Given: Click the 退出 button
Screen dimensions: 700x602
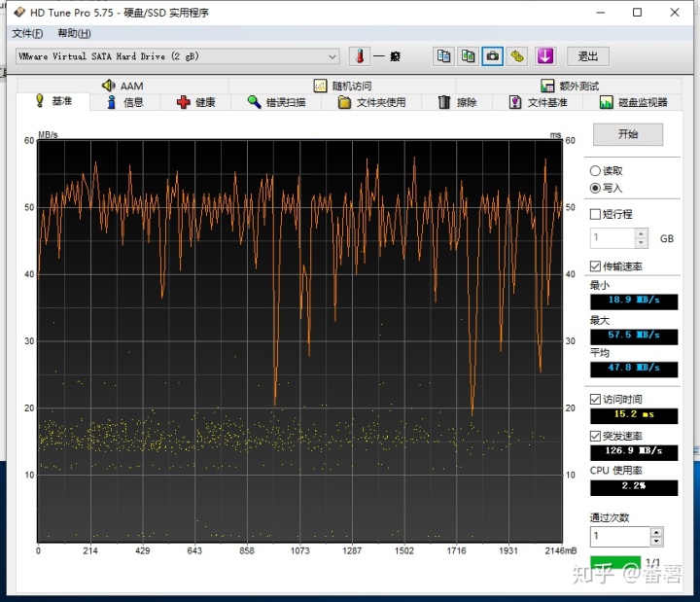Looking at the screenshot, I should (x=588, y=56).
